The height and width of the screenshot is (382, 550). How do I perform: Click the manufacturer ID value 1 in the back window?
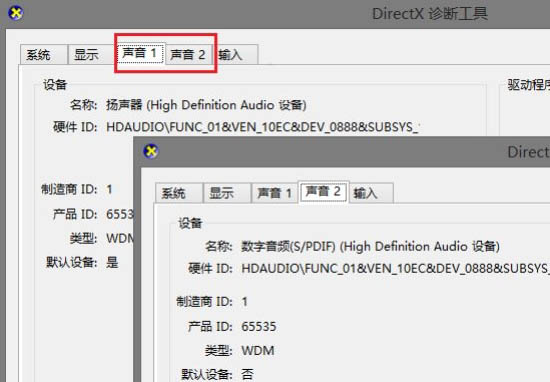(109, 189)
